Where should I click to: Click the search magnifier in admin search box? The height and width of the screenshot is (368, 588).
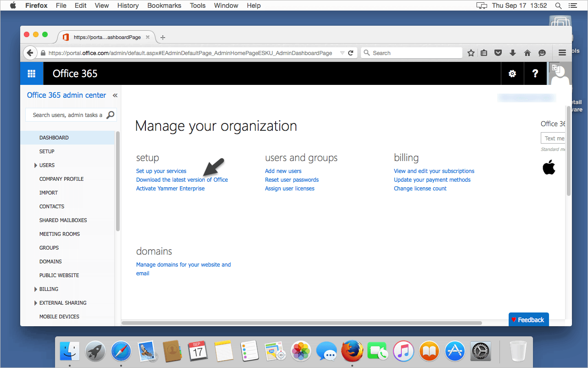click(111, 115)
